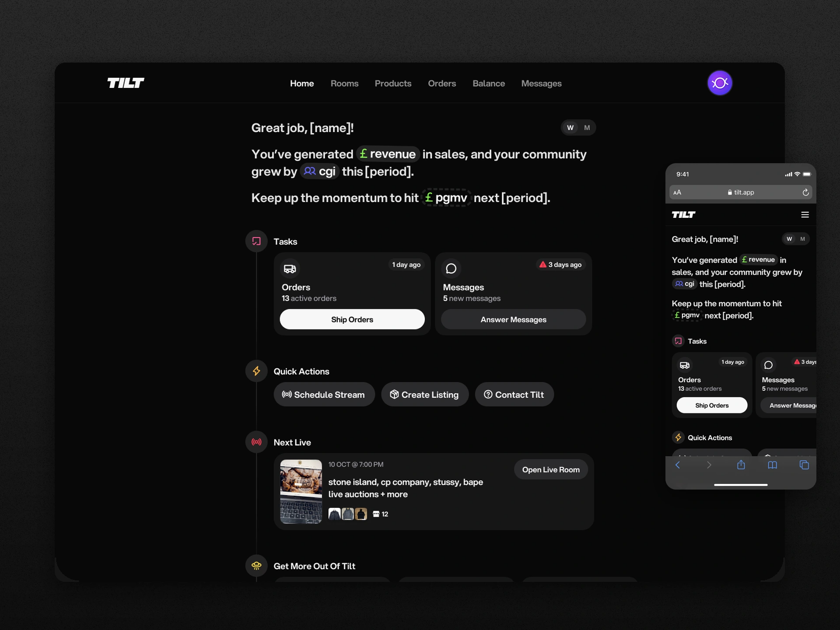Tap the £ revenue pill in the mobile view
840x630 pixels.
[759, 259]
